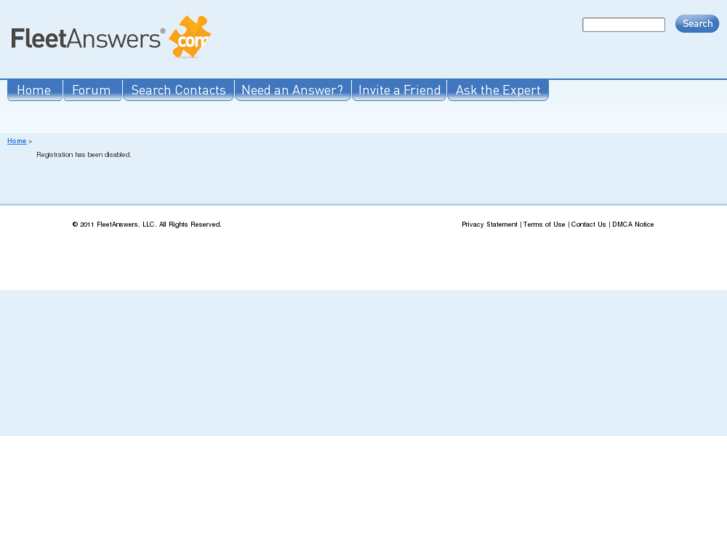Click the 'Registration has been disabled.' message
727x545 pixels.
click(x=84, y=154)
